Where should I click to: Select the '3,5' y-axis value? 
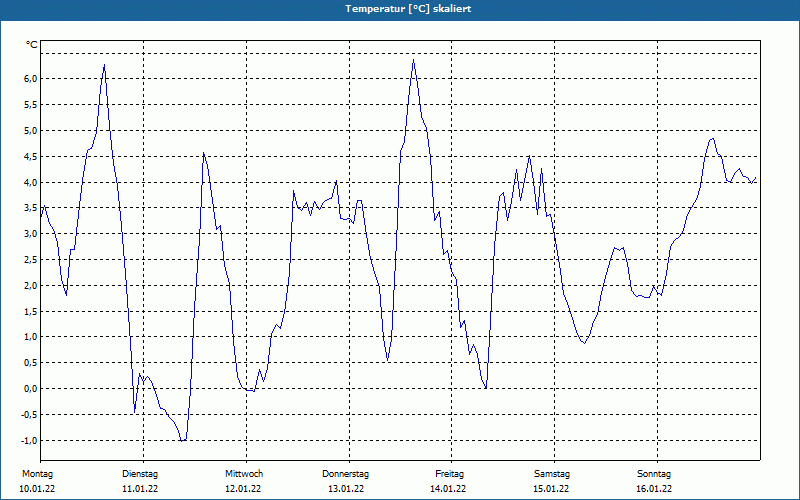tap(31, 208)
